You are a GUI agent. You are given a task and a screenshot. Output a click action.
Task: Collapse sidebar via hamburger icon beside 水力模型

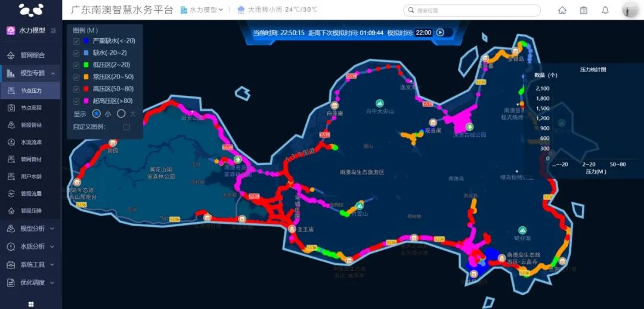click(54, 30)
